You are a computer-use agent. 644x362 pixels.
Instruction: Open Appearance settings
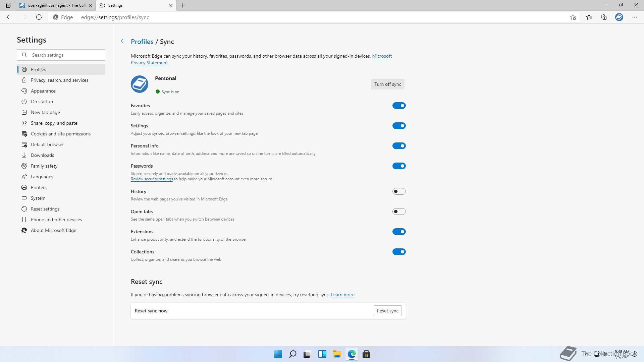coord(61,91)
